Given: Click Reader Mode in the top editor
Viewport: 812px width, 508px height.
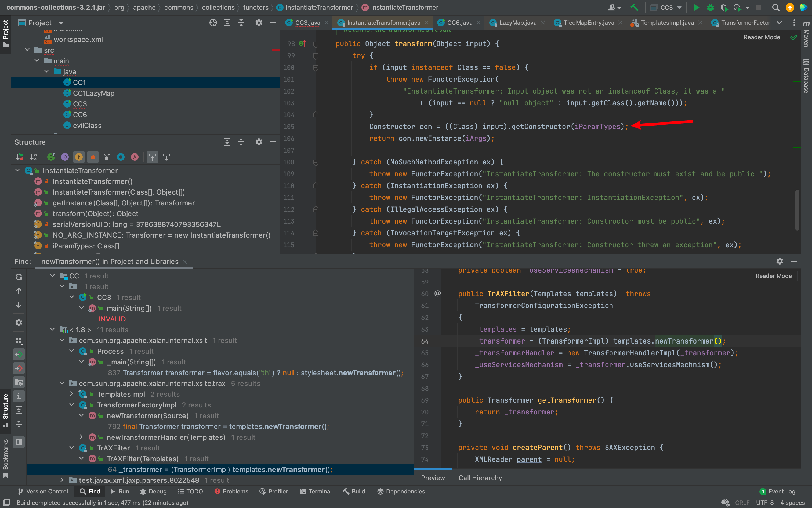Looking at the screenshot, I should click(x=762, y=37).
